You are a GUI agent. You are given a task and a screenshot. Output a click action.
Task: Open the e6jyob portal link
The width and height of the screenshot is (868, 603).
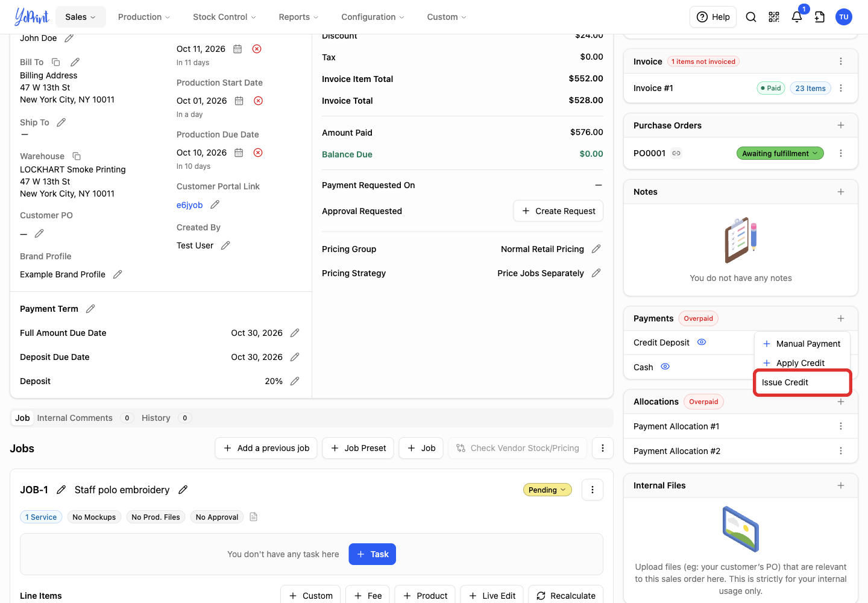(189, 205)
